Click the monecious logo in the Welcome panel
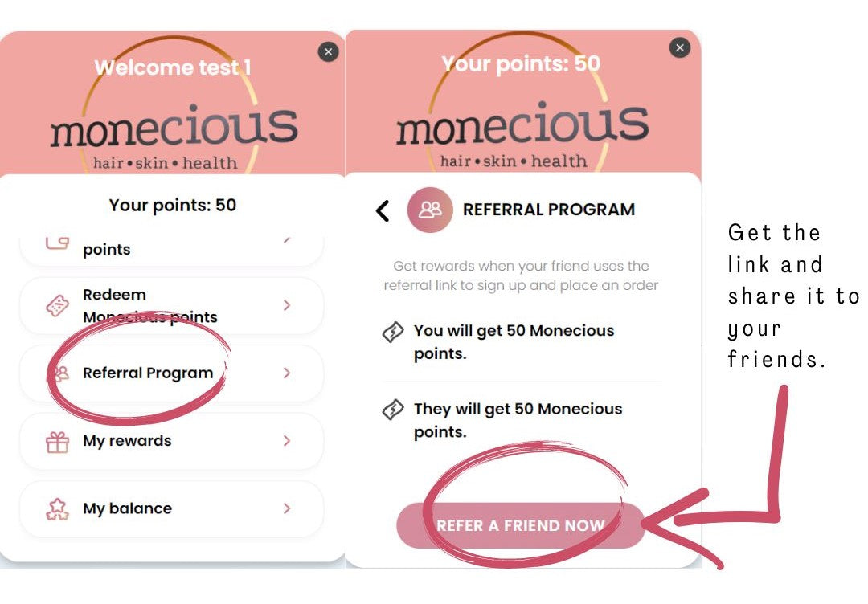 173,133
